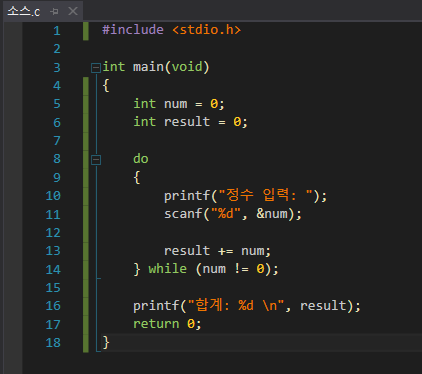Click the 'while' keyword
Image resolution: width=422 pixels, height=374 pixels.
point(168,269)
